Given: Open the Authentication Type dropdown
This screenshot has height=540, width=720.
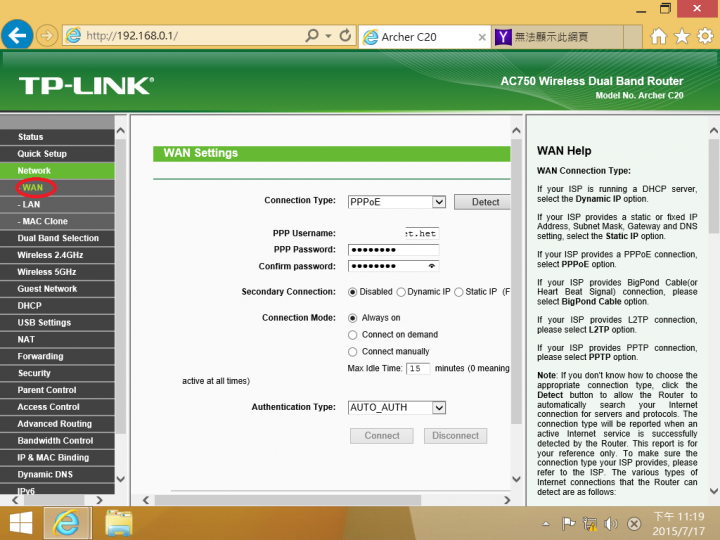Looking at the screenshot, I should tap(397, 407).
